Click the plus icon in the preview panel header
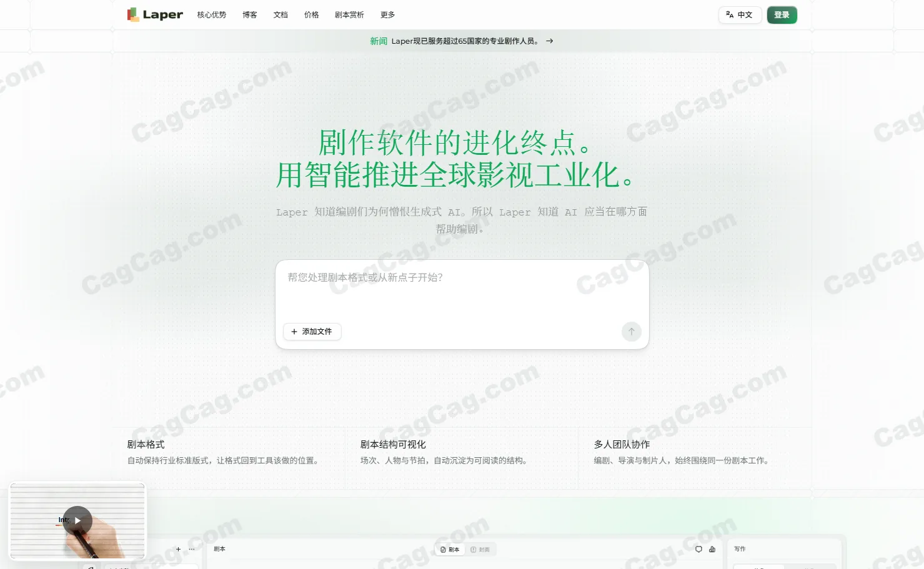The height and width of the screenshot is (569, 924). pos(178,549)
